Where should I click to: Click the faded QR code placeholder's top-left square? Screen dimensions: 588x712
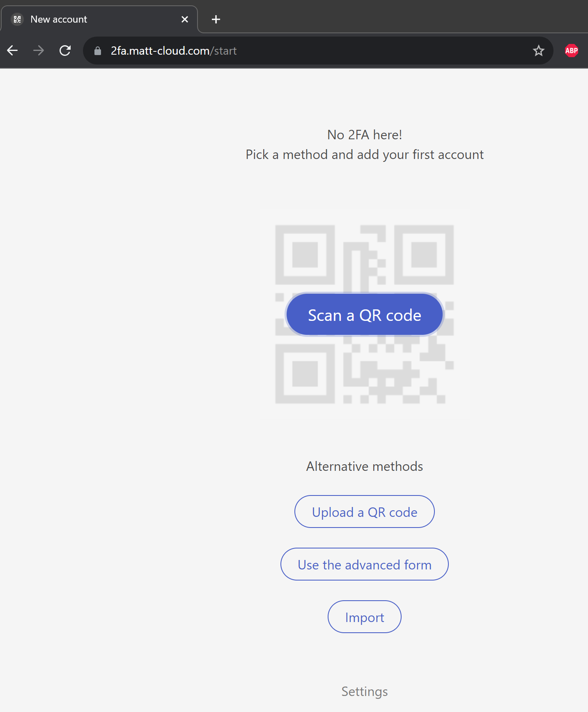coord(305,255)
